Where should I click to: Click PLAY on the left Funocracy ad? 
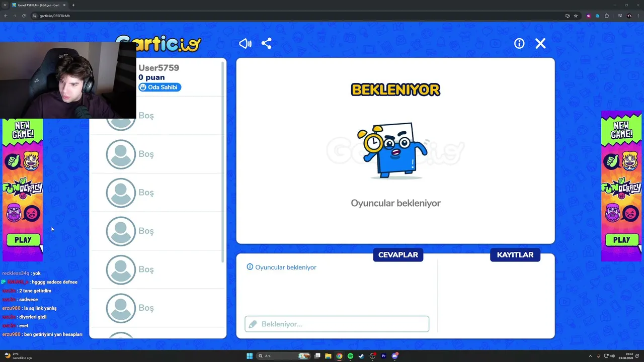click(23, 240)
